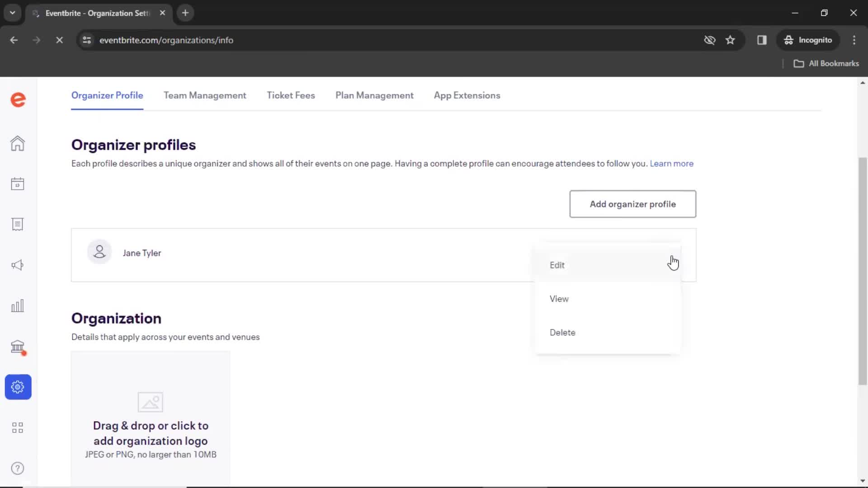Toggle incognito mode indicator in browser bar
This screenshot has width=868, height=488.
pos(809,40)
